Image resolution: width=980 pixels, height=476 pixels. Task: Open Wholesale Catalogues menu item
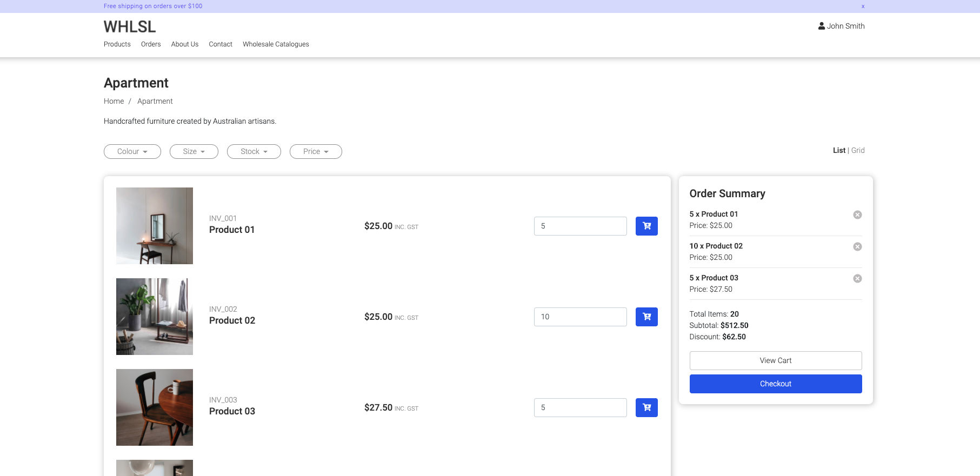pos(276,44)
